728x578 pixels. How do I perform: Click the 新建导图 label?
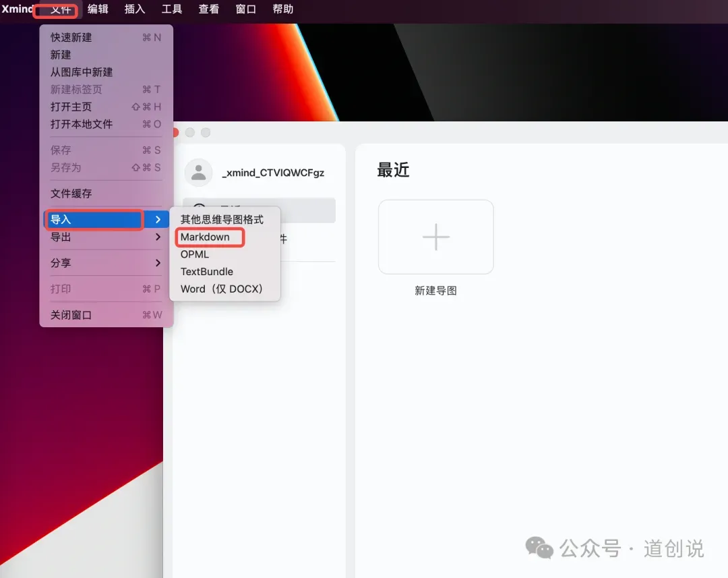(x=436, y=291)
